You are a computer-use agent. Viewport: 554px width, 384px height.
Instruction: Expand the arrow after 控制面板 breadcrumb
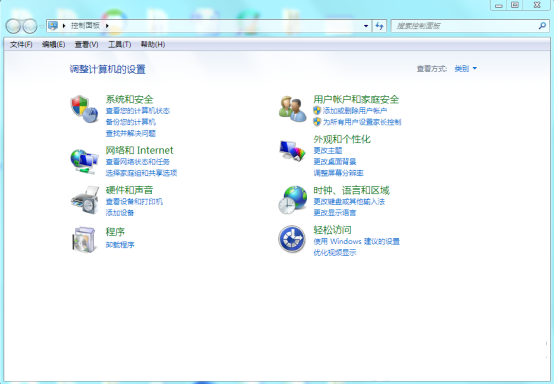point(107,25)
